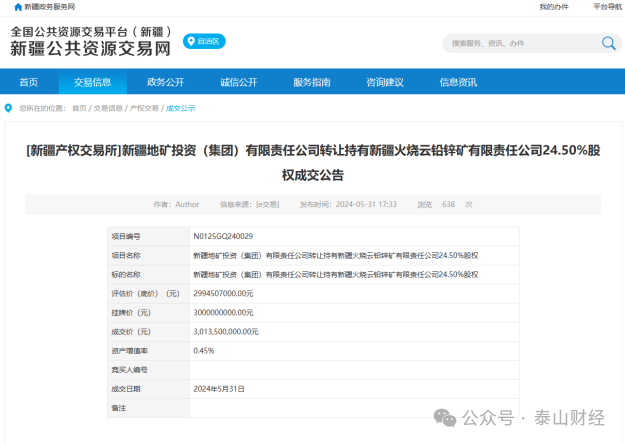The width and height of the screenshot is (625, 443).
Task: Click the 评估价（底价）（元） label
Action: (145, 294)
